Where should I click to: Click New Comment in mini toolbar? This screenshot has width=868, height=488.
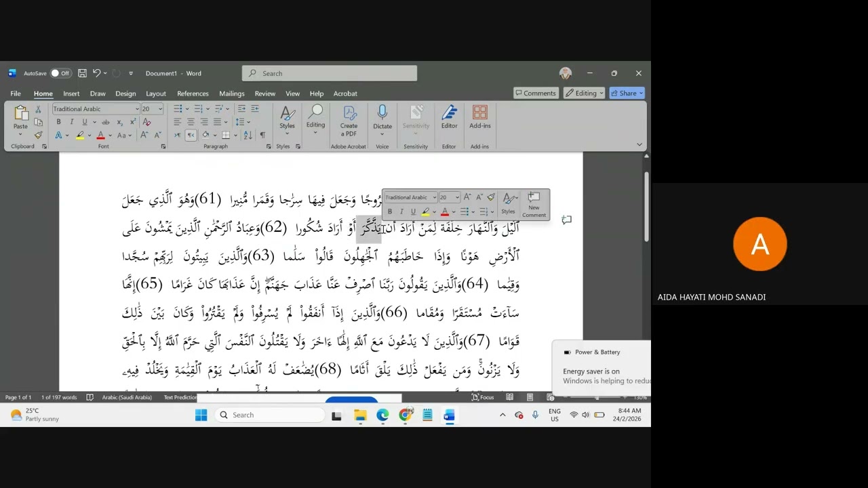coord(534,205)
